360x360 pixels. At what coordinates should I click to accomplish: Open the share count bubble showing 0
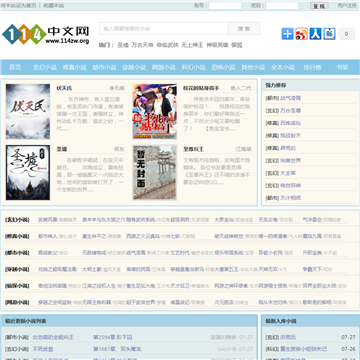[347, 34]
